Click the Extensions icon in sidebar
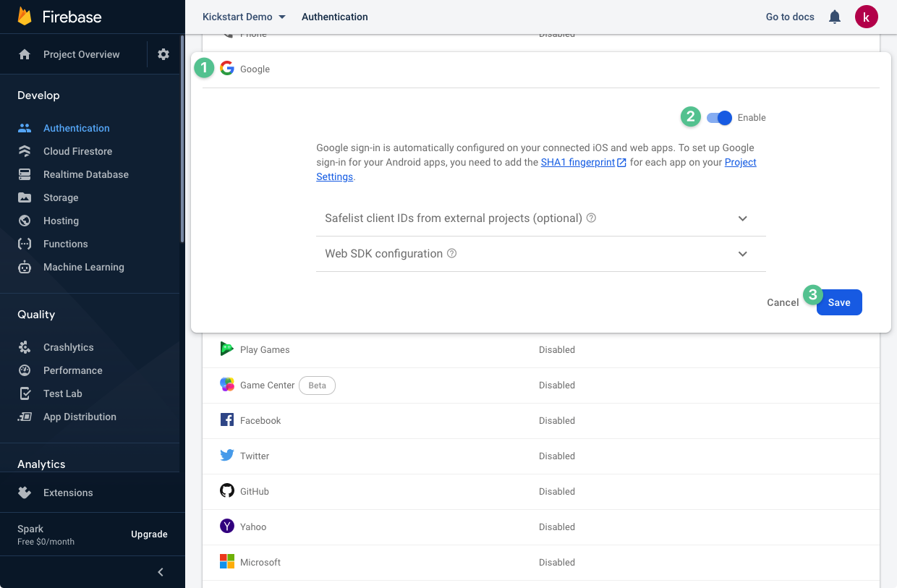The height and width of the screenshot is (588, 897). [x=25, y=493]
